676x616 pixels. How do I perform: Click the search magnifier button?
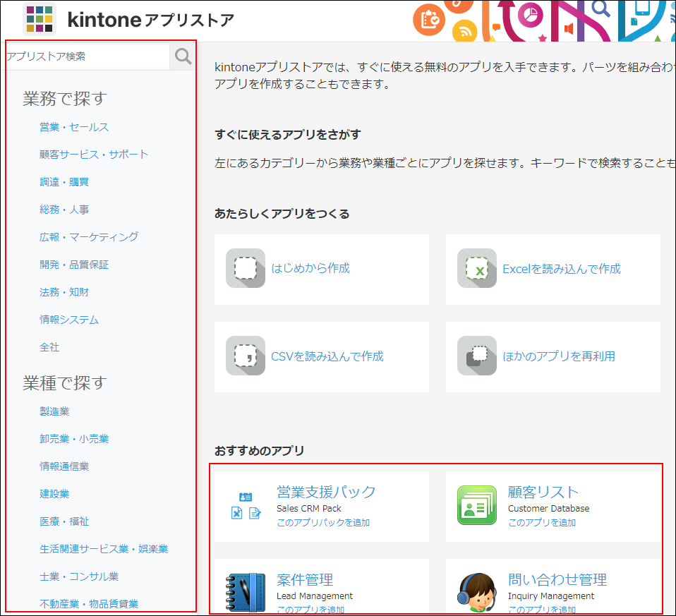(x=183, y=56)
